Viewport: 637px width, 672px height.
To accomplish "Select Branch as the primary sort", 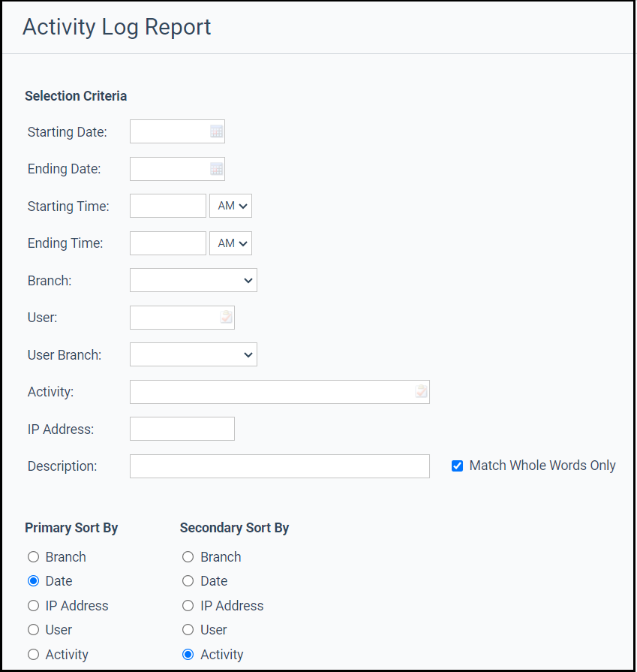I will [33, 556].
